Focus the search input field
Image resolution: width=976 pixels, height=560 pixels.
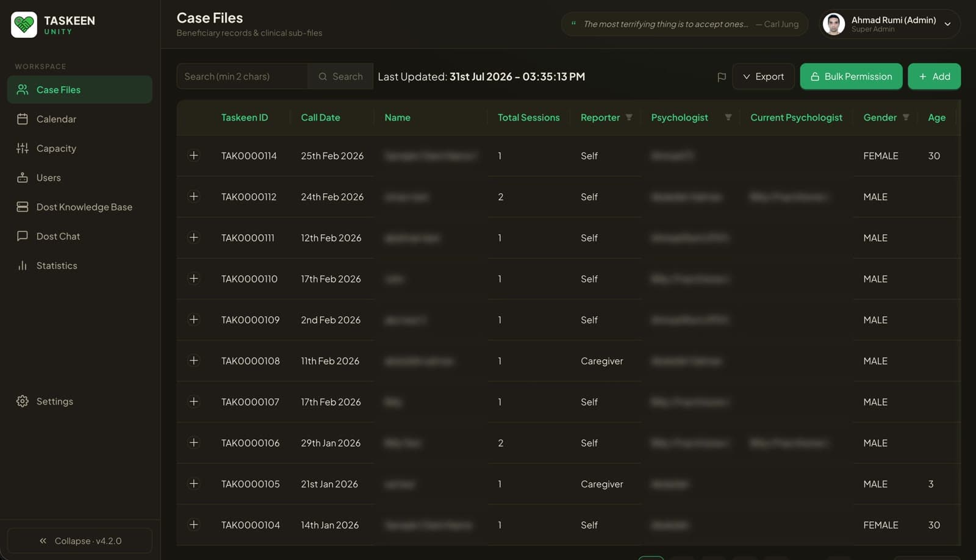tap(242, 76)
